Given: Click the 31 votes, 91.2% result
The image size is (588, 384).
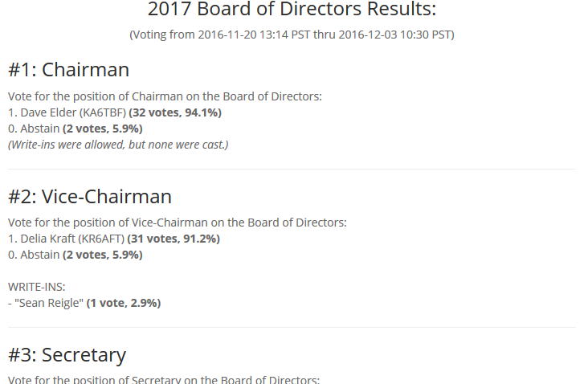Looking at the screenshot, I should 174,239.
